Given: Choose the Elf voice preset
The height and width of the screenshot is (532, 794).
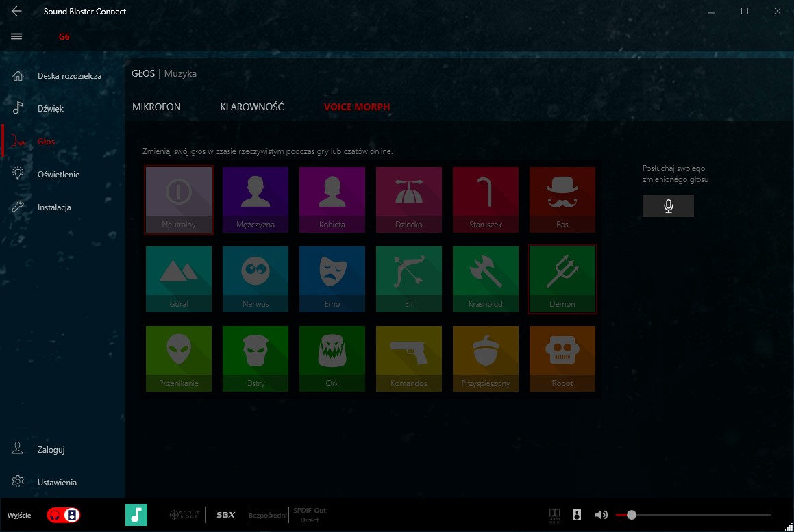Looking at the screenshot, I should [x=409, y=279].
